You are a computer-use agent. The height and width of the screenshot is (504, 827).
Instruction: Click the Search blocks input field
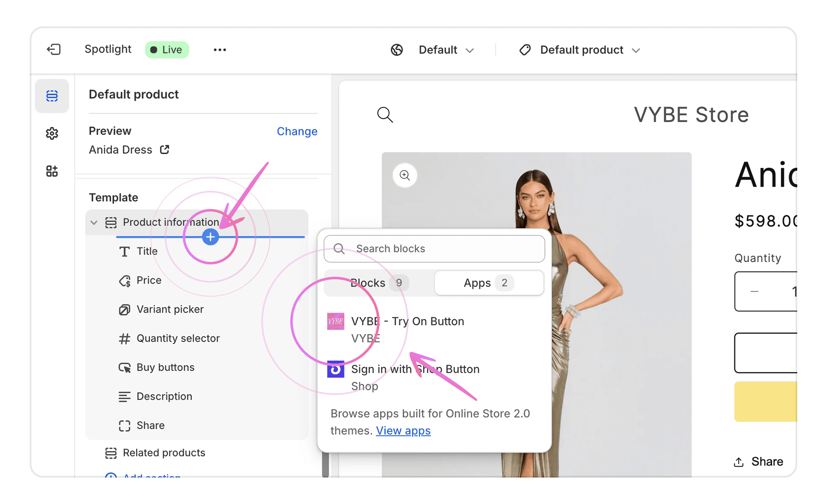(434, 249)
